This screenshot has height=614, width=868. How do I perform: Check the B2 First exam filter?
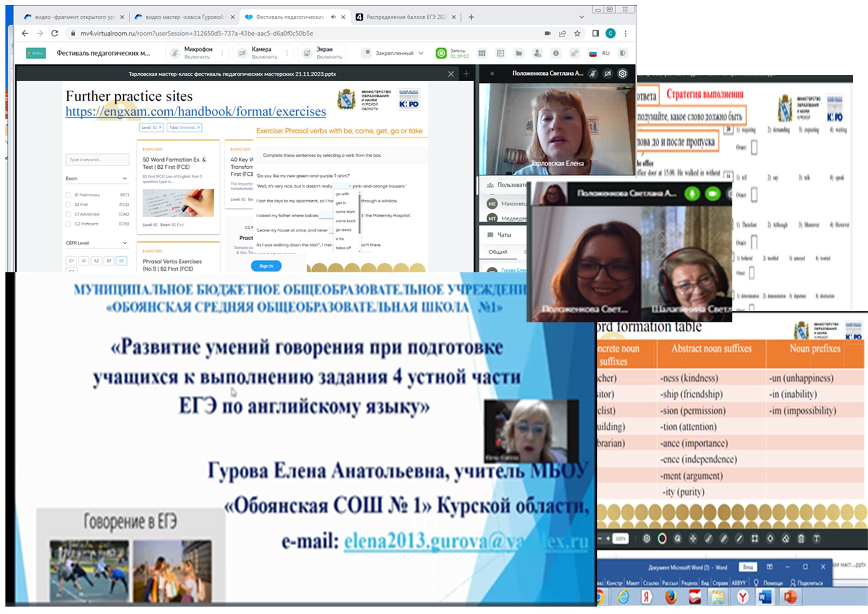pos(69,205)
